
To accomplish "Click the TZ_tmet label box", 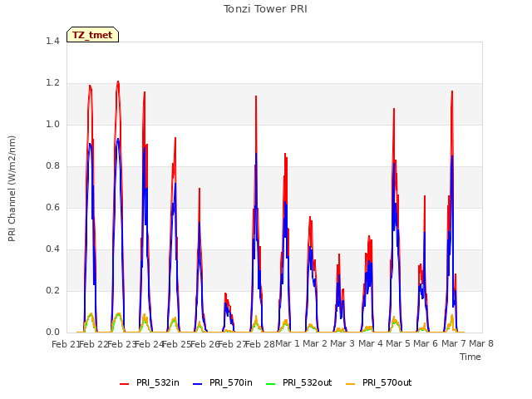I will (x=92, y=35).
